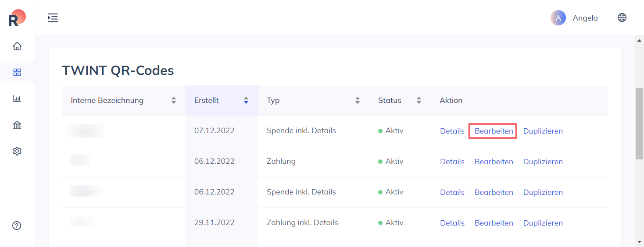
Task: Collapse the sidebar with menu icon
Action: click(x=53, y=18)
